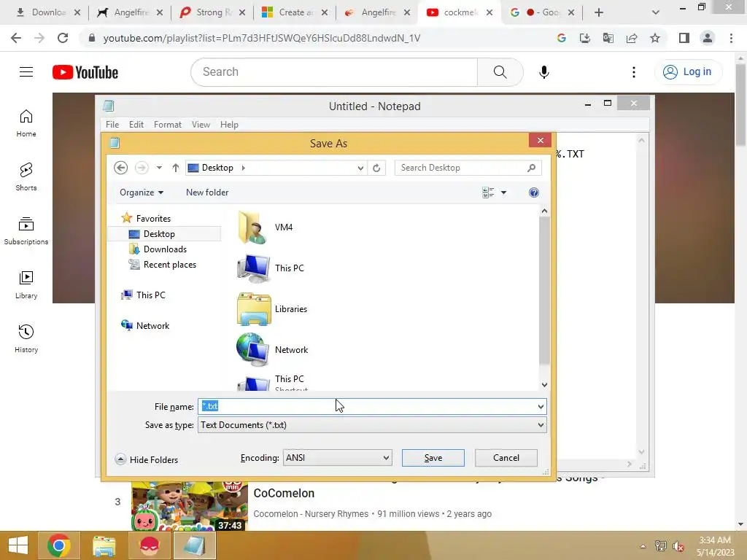Open Windows Start button
Image resolution: width=747 pixels, height=560 pixels.
[x=18, y=545]
